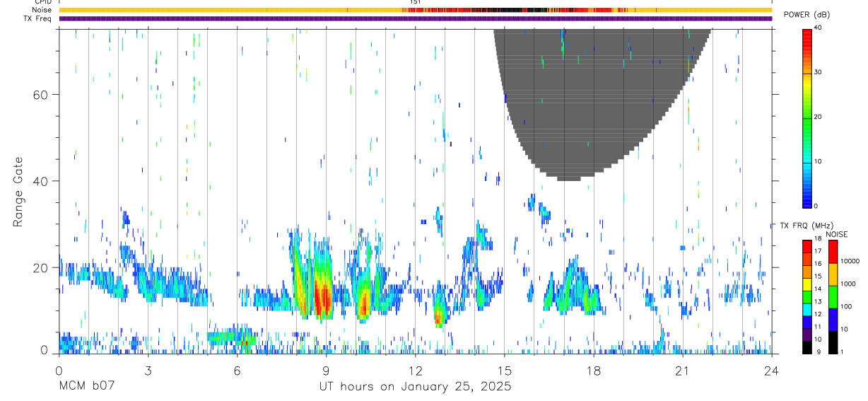Click the 9 tick label on UT hours axis
The height and width of the screenshot is (401, 868).
pyautogui.click(x=326, y=370)
